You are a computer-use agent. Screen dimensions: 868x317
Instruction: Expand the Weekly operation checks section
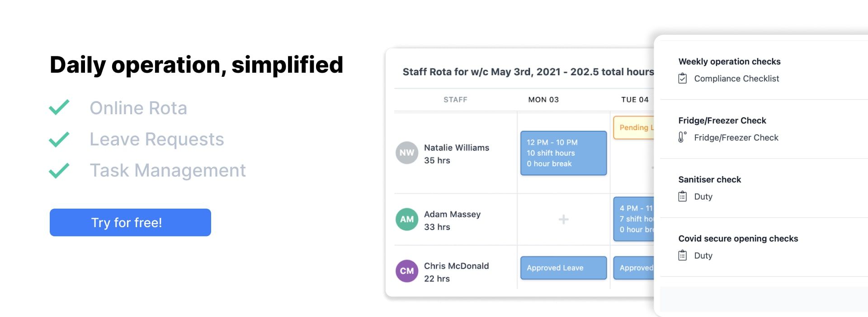tap(729, 61)
